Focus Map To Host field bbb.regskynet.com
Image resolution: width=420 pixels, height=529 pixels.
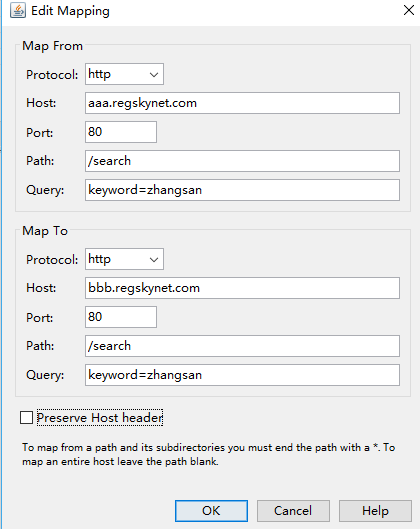242,288
